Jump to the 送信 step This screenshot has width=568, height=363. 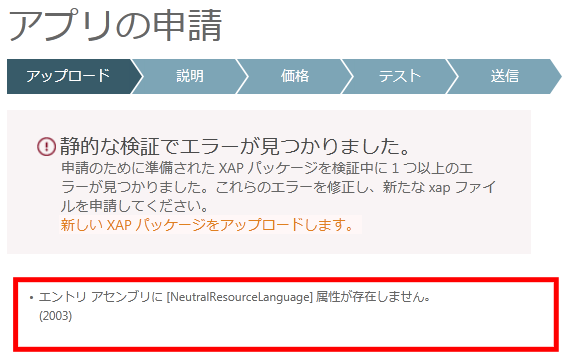click(505, 76)
